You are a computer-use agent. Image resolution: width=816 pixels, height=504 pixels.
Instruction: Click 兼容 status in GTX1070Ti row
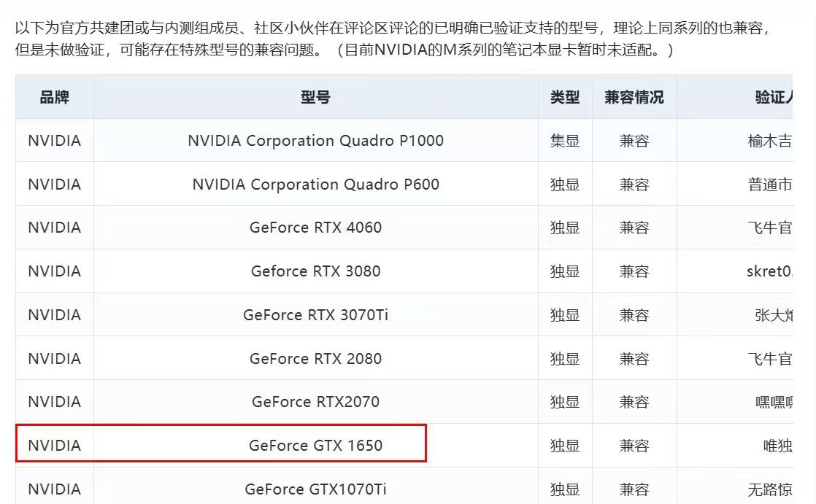[x=634, y=489]
